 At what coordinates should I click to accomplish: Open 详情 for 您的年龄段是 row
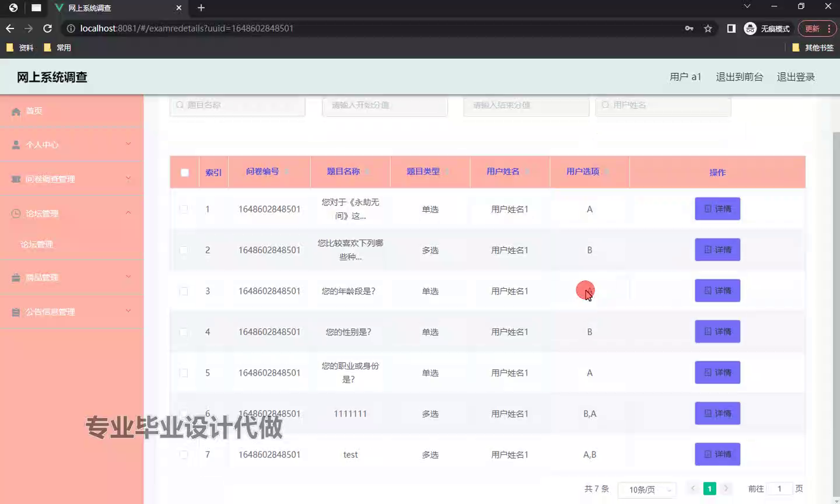pyautogui.click(x=717, y=290)
